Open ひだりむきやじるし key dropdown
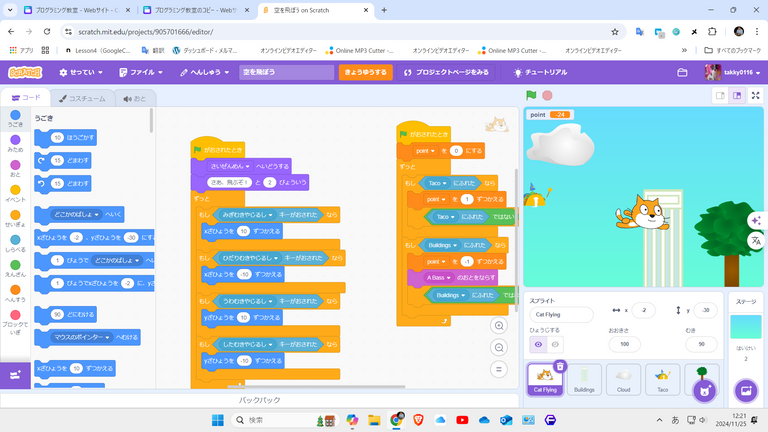Viewport: 768px width, 432px height. click(x=250, y=258)
